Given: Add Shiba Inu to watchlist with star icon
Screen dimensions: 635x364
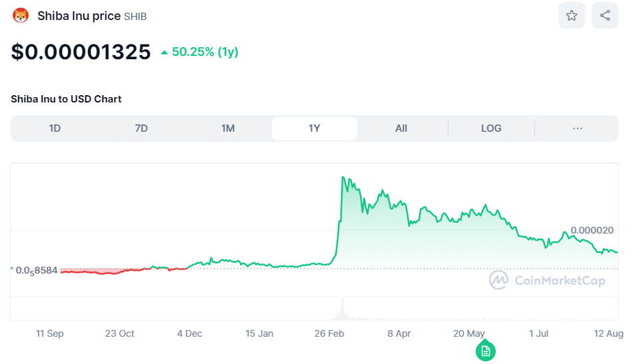Looking at the screenshot, I should (571, 16).
